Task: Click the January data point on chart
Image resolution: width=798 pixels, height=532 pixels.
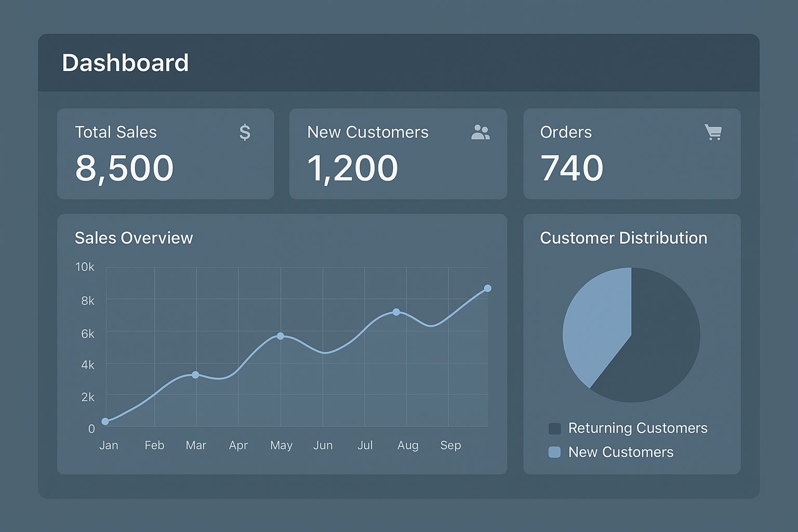Action: (x=105, y=421)
